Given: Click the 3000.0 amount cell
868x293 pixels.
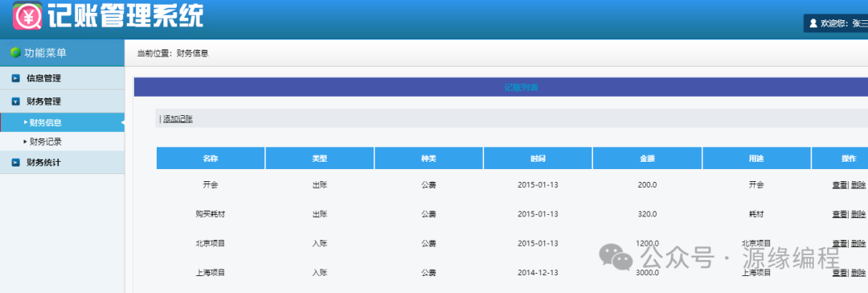Looking at the screenshot, I should [647, 272].
